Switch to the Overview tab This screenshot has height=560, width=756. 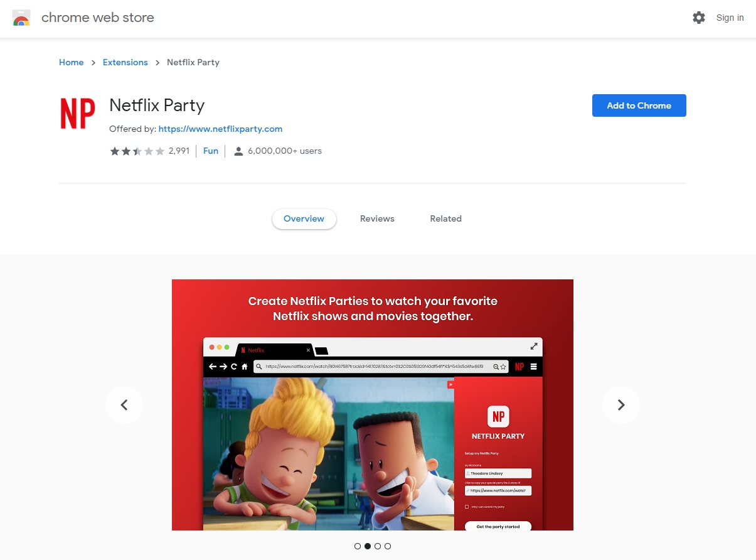click(x=304, y=218)
